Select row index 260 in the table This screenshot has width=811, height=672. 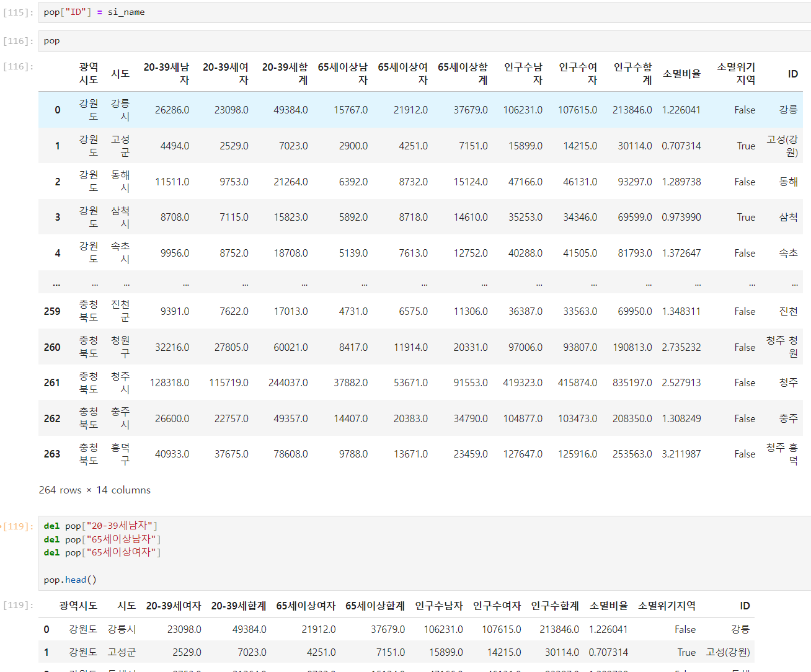52,347
